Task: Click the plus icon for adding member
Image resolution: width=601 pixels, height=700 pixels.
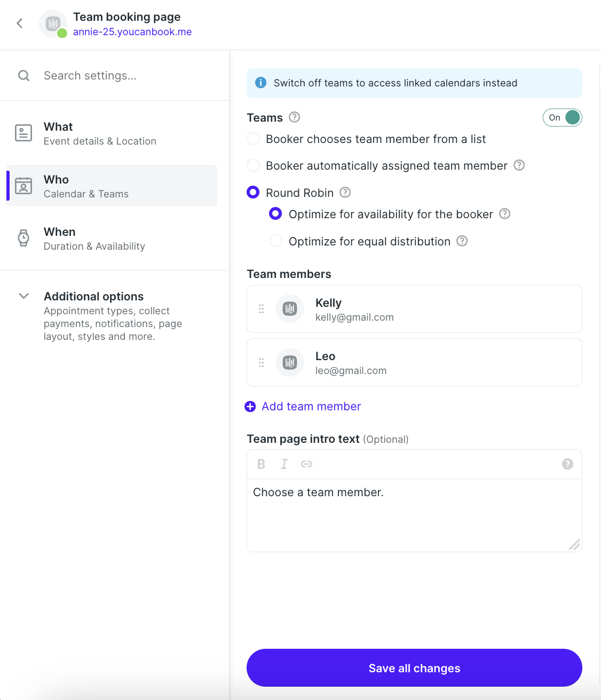Action: coord(250,407)
